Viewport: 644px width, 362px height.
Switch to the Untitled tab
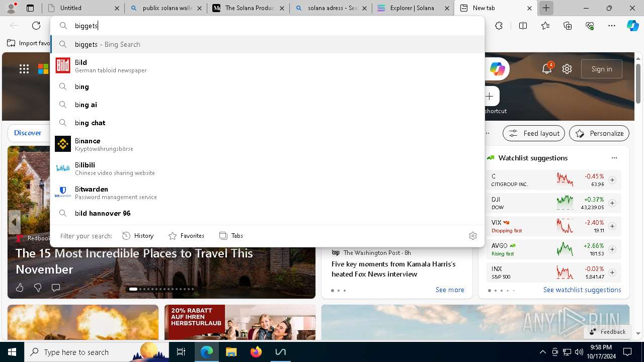point(83,8)
